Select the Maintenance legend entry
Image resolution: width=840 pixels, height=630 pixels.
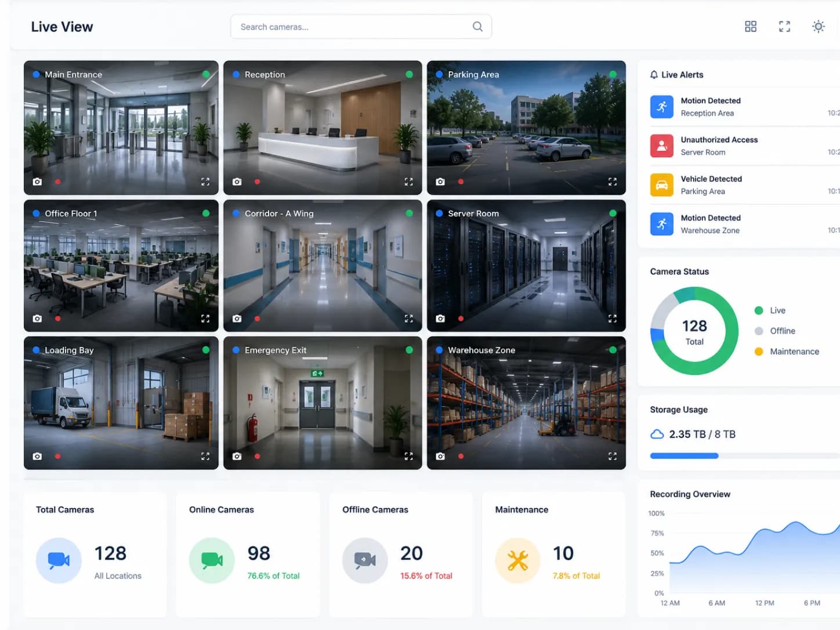point(787,352)
